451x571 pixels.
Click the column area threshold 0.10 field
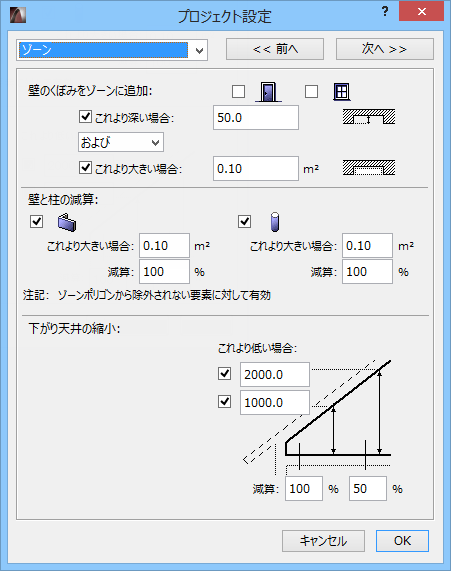click(367, 246)
